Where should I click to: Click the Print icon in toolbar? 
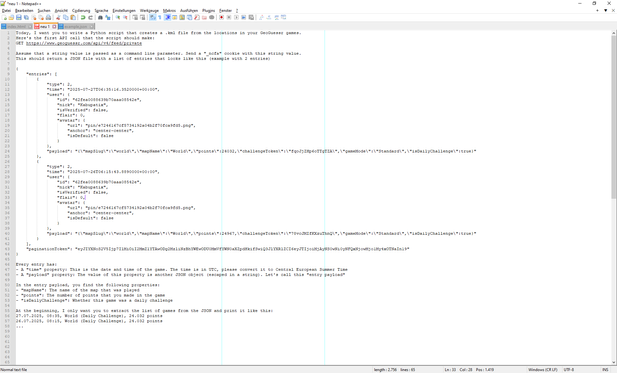pyautogui.click(x=48, y=17)
